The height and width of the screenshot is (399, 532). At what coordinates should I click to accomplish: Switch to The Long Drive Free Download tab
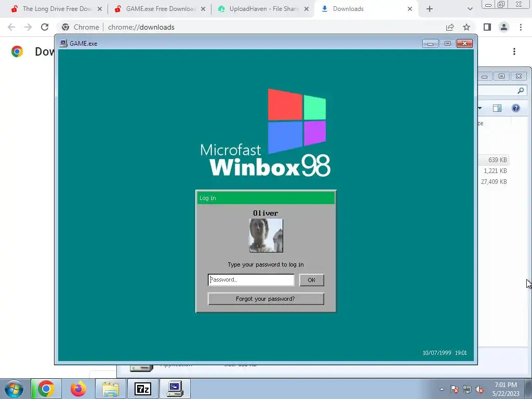click(x=57, y=9)
